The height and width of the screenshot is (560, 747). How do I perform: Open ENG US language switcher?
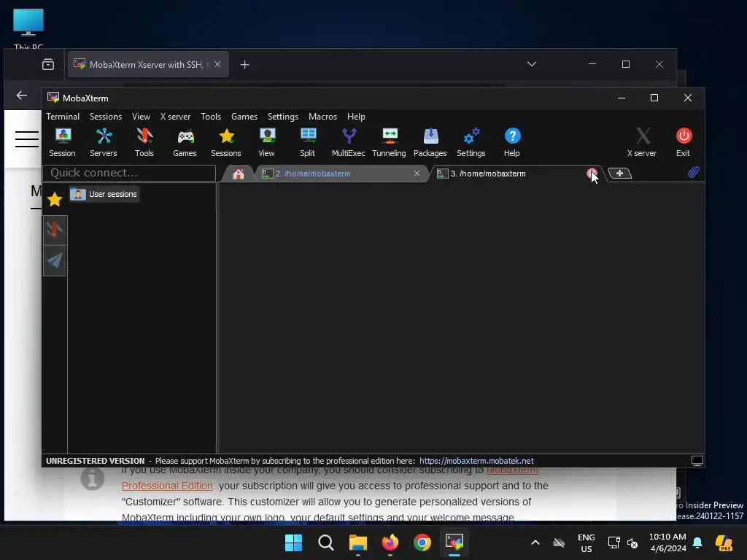point(587,542)
